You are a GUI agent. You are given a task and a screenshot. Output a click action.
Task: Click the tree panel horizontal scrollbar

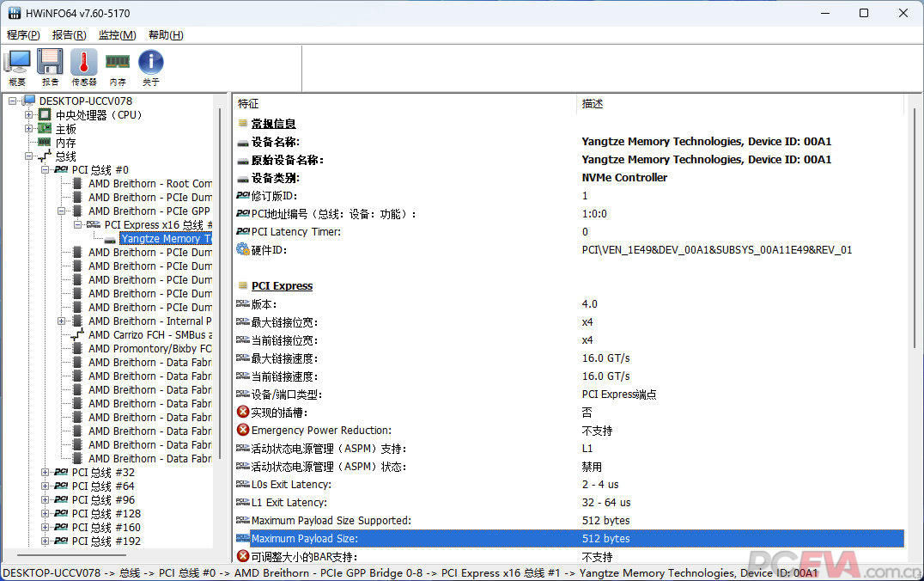pyautogui.click(x=70, y=554)
